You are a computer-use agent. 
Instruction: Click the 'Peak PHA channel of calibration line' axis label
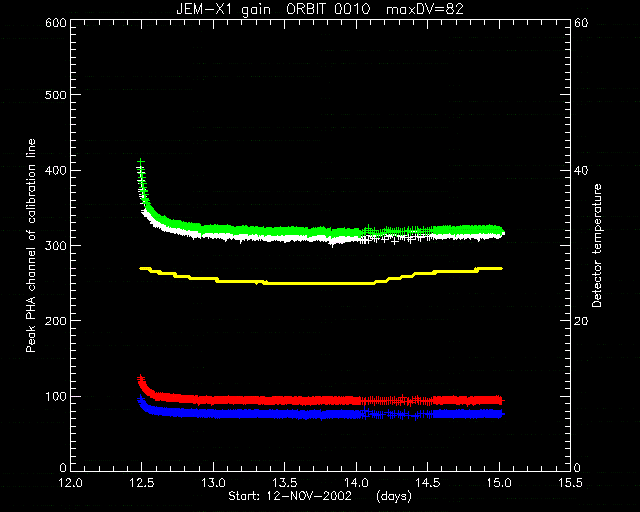pos(31,245)
